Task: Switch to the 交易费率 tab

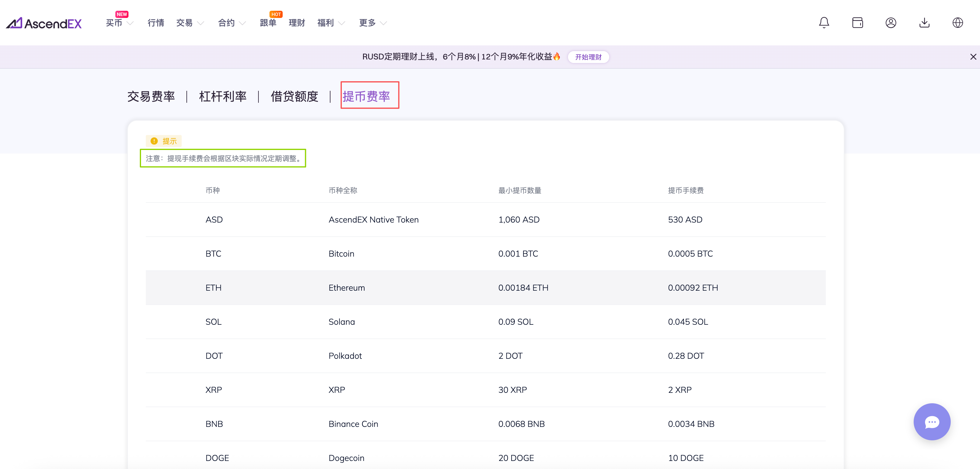Action: (151, 96)
